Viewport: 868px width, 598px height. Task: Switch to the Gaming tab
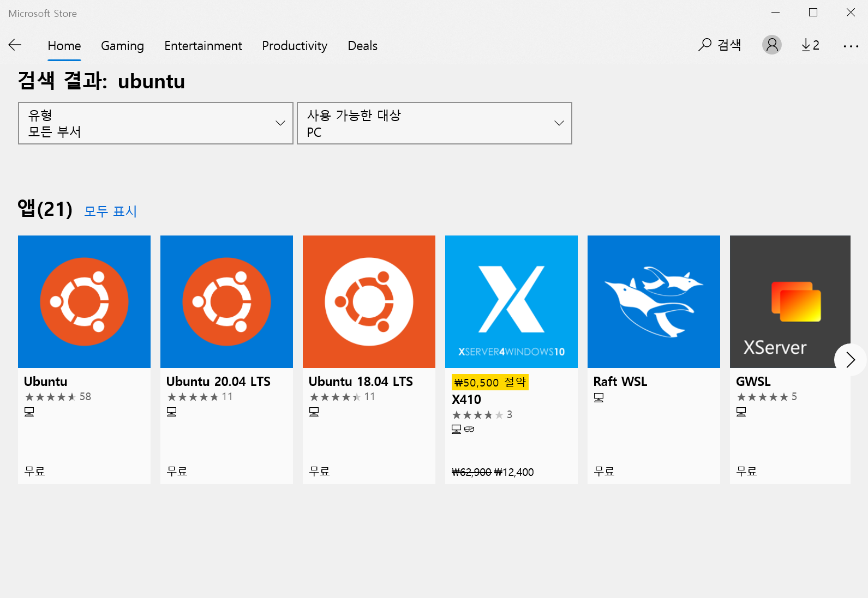(122, 46)
